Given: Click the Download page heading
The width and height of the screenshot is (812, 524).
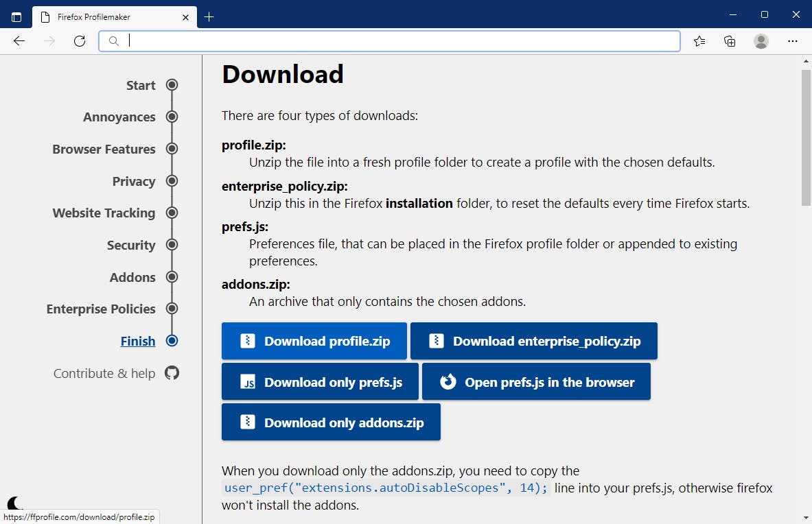Looking at the screenshot, I should click(283, 74).
